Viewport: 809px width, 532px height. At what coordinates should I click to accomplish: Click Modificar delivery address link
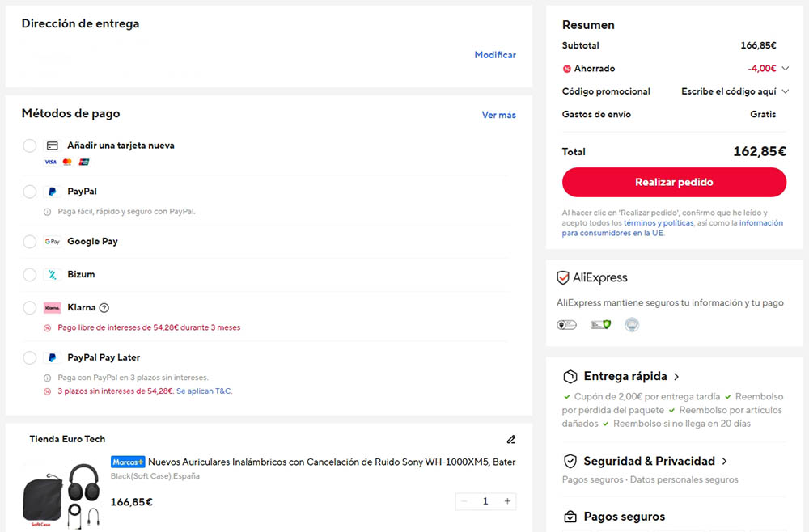click(495, 55)
